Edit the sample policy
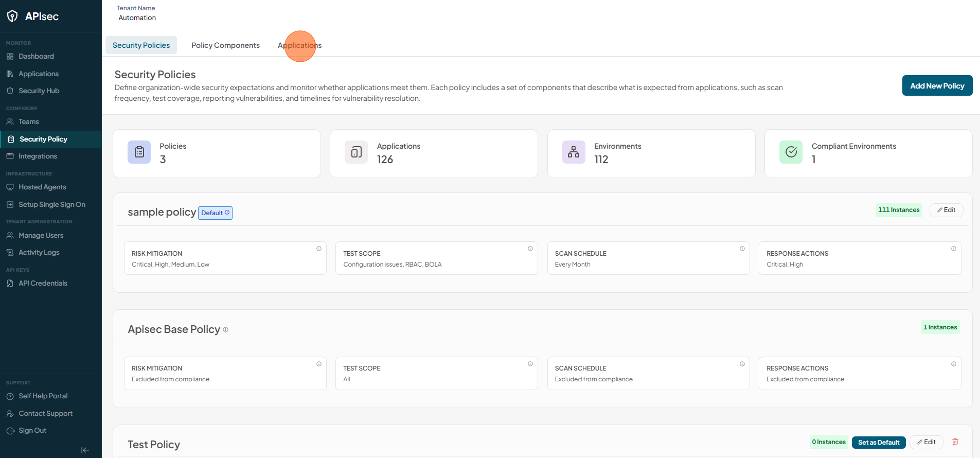 [946, 210]
